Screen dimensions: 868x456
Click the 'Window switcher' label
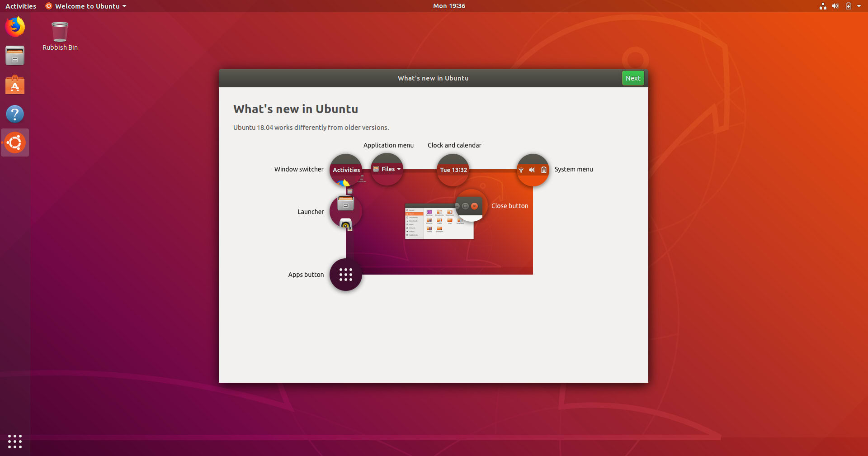pyautogui.click(x=299, y=169)
